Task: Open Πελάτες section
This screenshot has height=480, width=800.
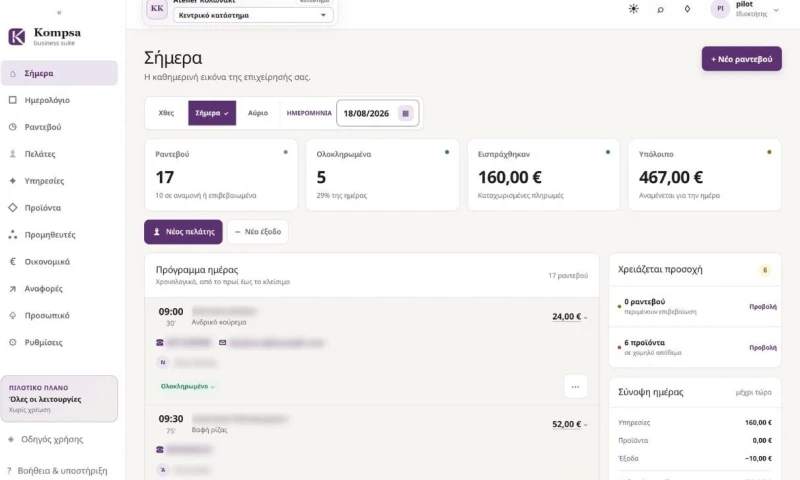Action: click(59, 154)
